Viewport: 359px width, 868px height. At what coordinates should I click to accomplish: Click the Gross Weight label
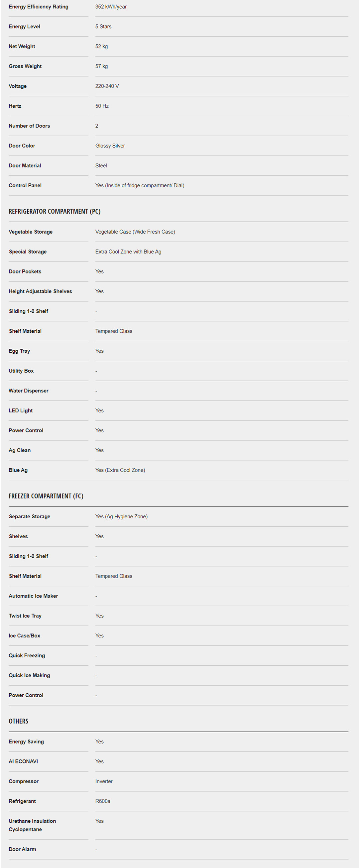pyautogui.click(x=25, y=67)
